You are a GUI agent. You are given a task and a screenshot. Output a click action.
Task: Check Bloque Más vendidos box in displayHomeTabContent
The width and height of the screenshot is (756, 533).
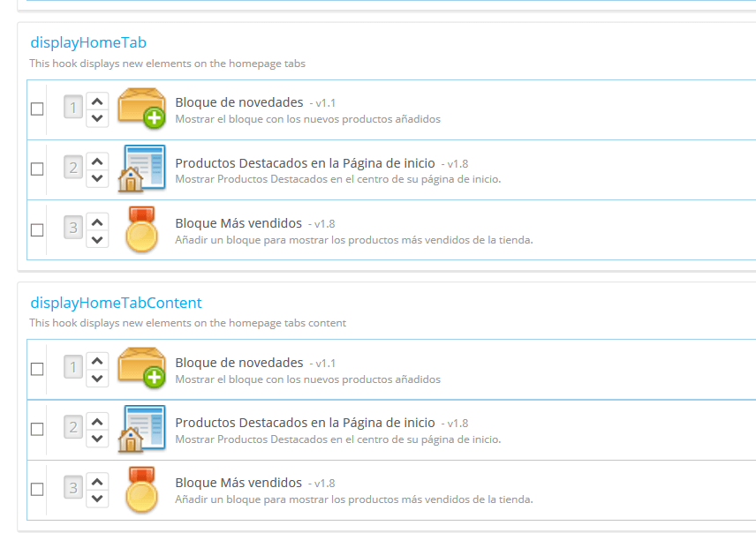click(37, 489)
